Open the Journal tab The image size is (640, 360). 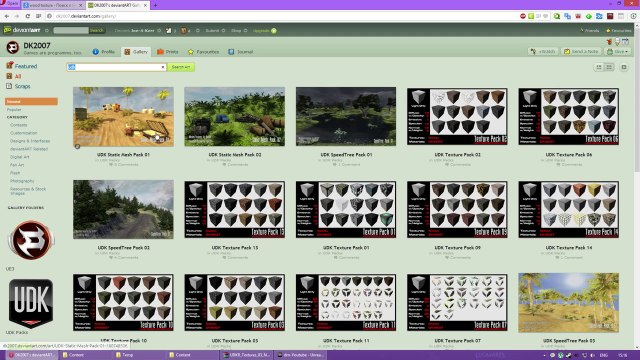click(x=241, y=52)
